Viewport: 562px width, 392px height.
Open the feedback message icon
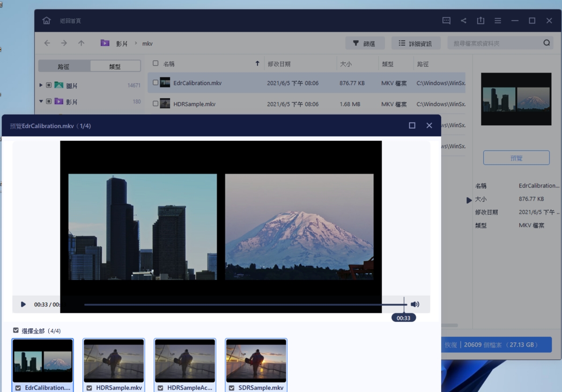(446, 21)
